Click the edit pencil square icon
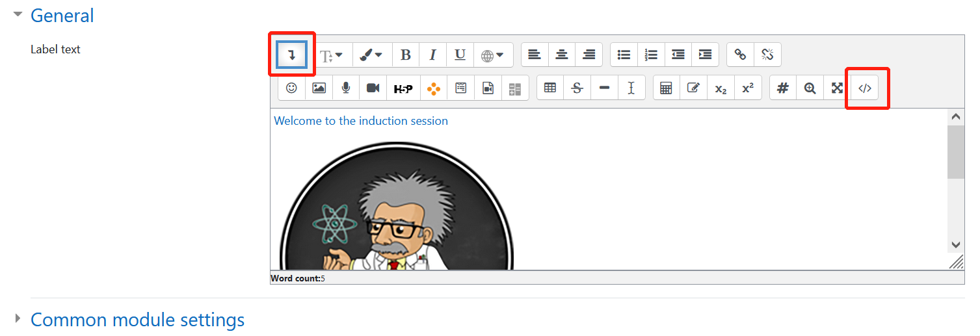The image size is (980, 336). [693, 88]
